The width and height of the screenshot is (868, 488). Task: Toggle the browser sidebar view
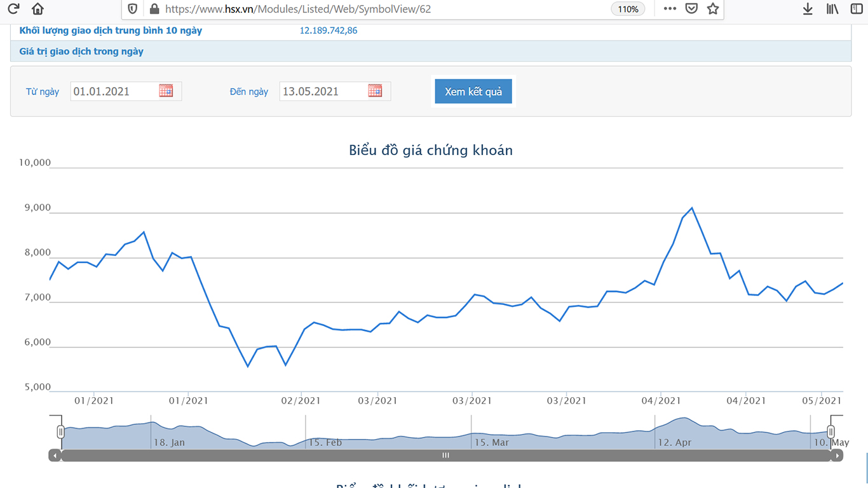coord(856,9)
